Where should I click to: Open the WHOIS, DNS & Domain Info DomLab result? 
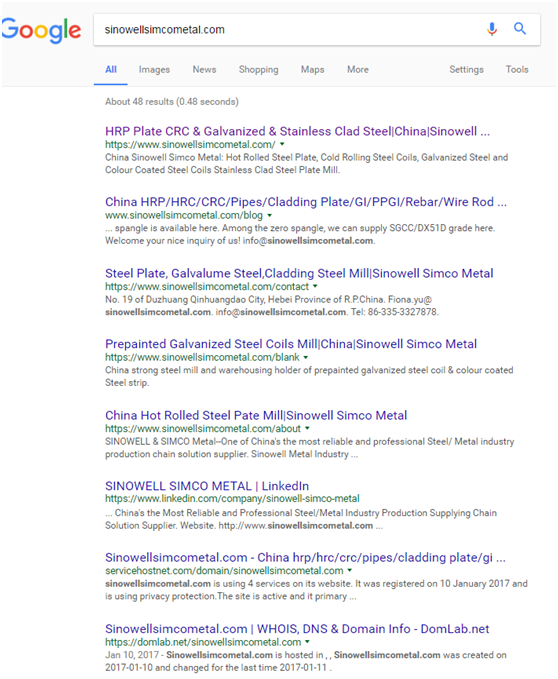click(x=297, y=629)
